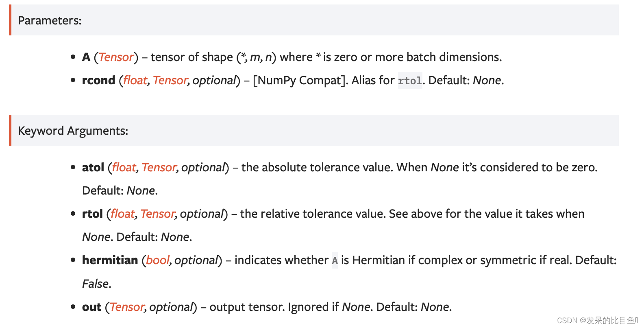Click the inline rtol code literal
The image size is (644, 328).
click(x=410, y=81)
